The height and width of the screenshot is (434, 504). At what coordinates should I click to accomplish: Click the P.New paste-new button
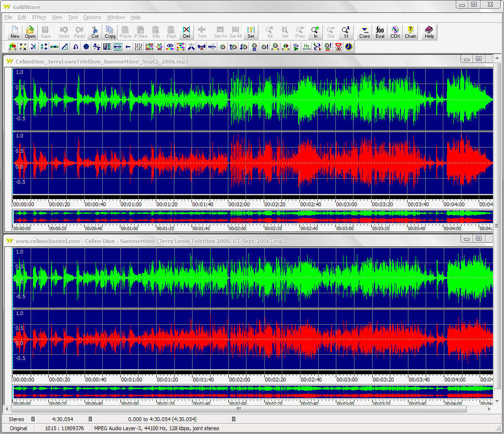point(140,32)
